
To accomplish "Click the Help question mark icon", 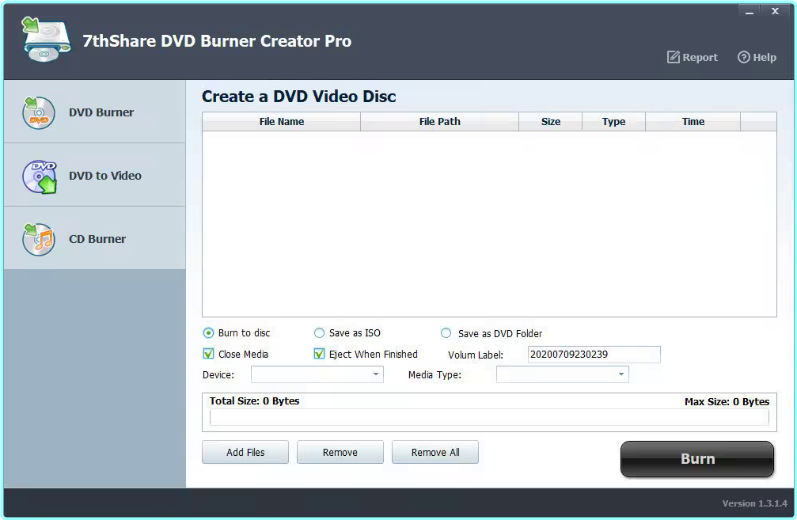I will [743, 57].
